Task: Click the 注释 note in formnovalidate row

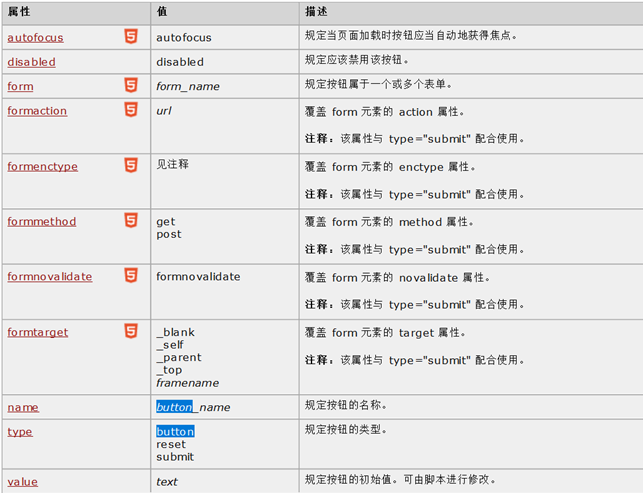Action: pos(415,304)
